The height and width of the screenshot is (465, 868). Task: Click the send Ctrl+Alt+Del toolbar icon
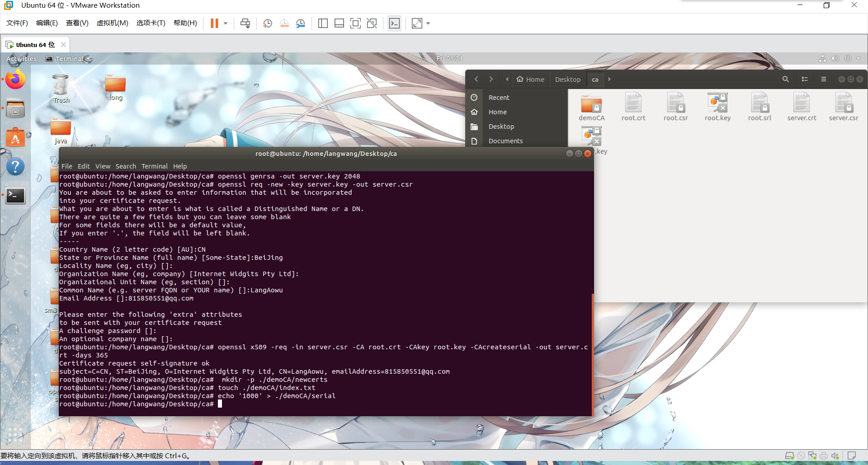[x=245, y=23]
